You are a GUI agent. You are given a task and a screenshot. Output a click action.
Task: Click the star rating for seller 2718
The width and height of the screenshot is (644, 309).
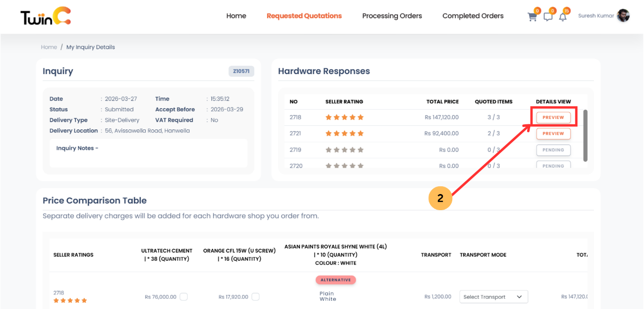tap(344, 117)
